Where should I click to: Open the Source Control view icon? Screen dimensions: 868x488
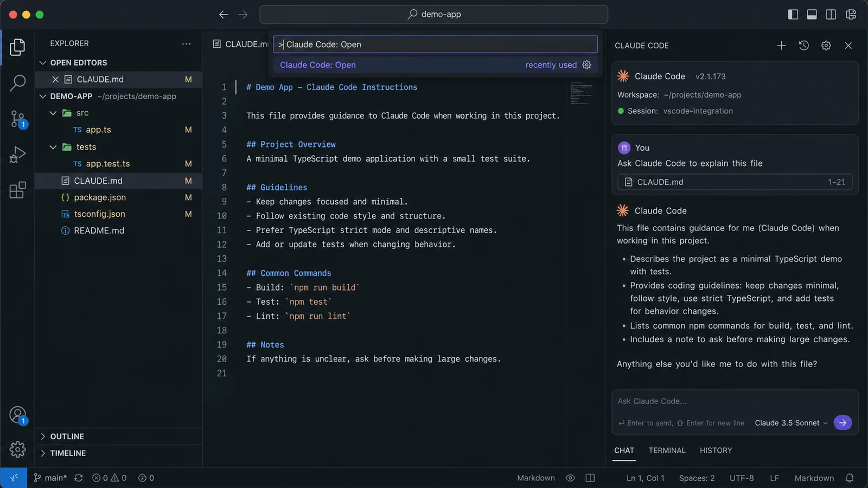[x=17, y=119]
